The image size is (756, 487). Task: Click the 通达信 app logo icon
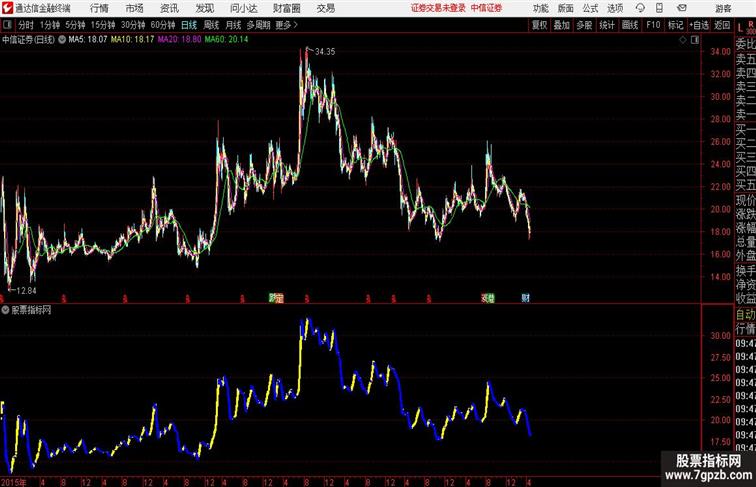point(7,8)
